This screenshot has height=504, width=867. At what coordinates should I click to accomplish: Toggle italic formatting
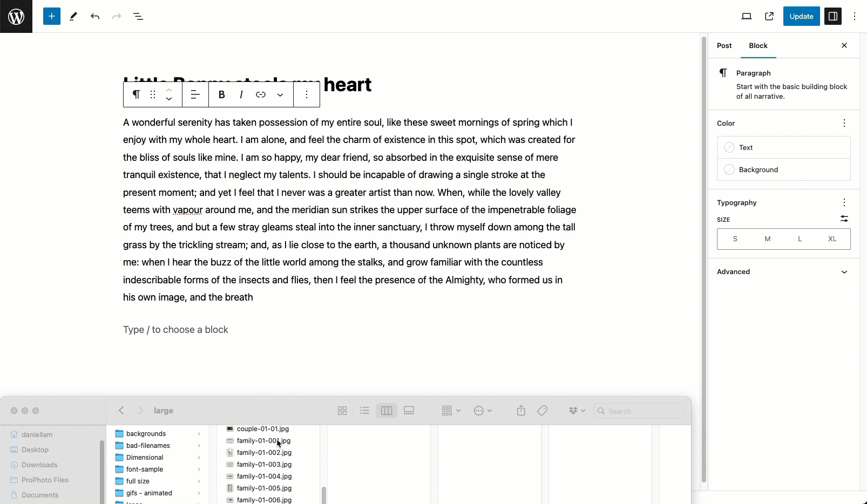coord(241,94)
